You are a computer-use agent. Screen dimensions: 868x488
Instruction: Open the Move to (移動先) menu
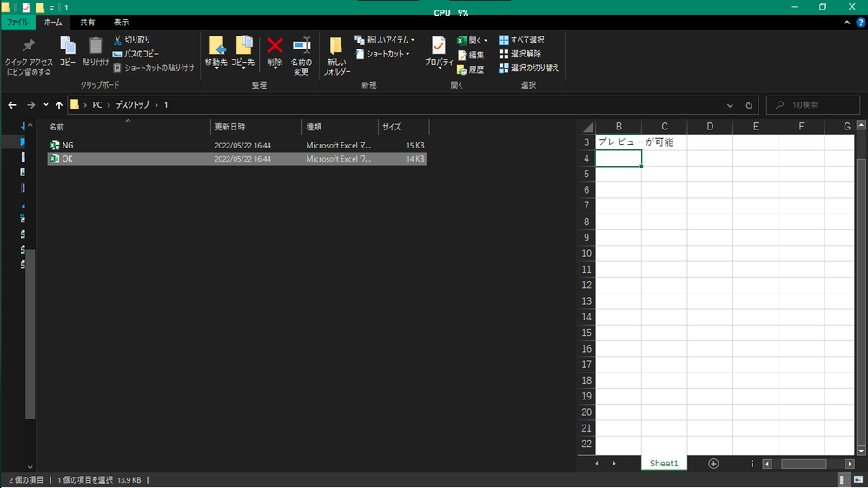tap(215, 53)
